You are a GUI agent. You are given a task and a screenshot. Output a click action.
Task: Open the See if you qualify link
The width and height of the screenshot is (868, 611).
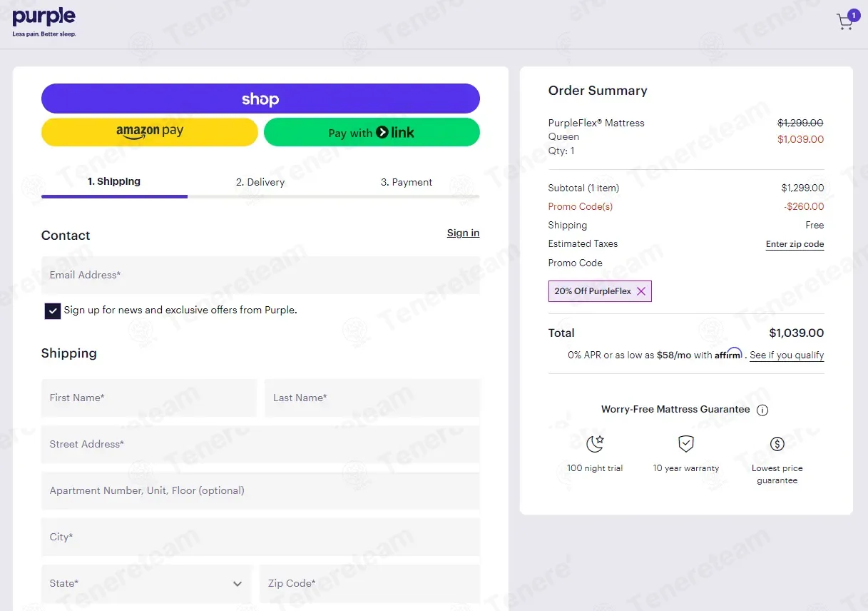click(787, 355)
